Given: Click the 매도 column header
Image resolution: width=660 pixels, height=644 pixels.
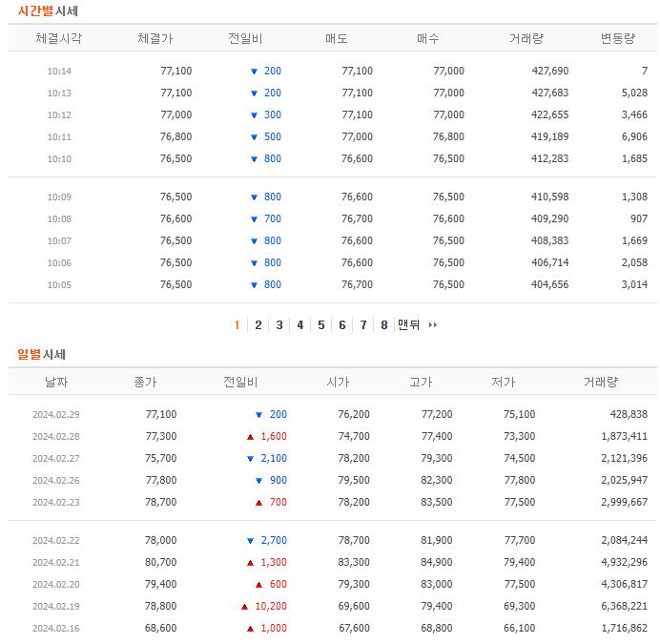Looking at the screenshot, I should (x=337, y=38).
